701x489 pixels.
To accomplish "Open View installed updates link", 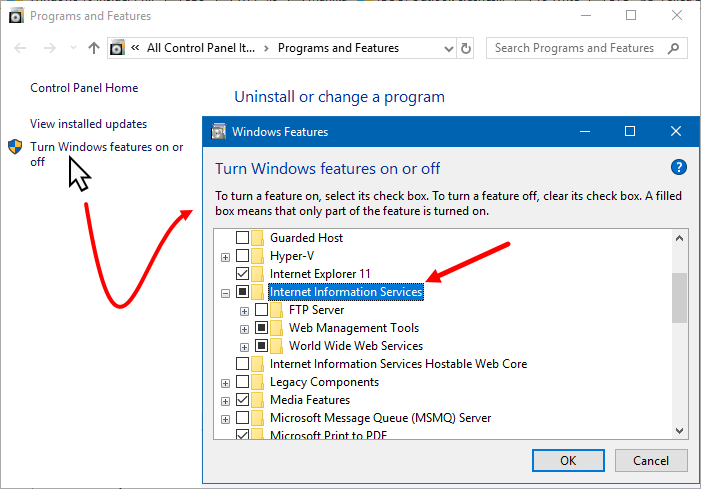I will tap(89, 124).
